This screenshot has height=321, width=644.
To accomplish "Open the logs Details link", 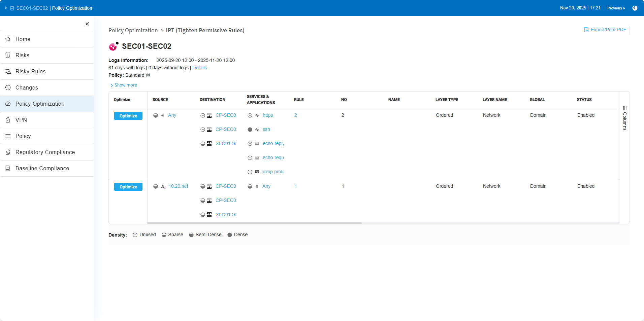I will click(199, 68).
